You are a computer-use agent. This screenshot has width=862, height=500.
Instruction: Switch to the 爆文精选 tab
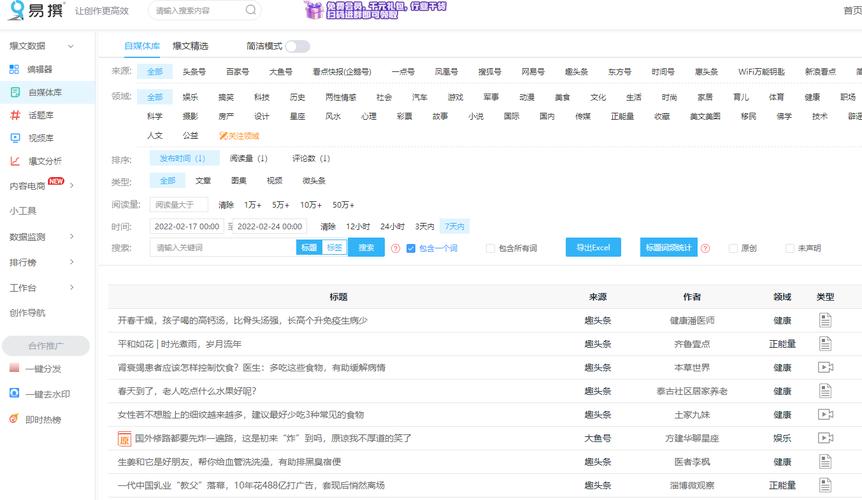pos(190,46)
